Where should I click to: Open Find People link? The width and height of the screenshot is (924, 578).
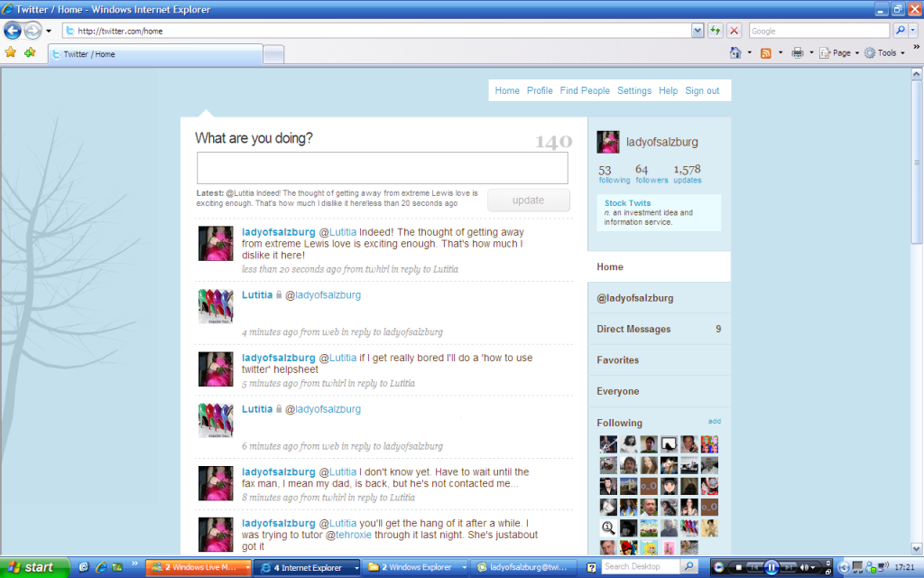585,90
